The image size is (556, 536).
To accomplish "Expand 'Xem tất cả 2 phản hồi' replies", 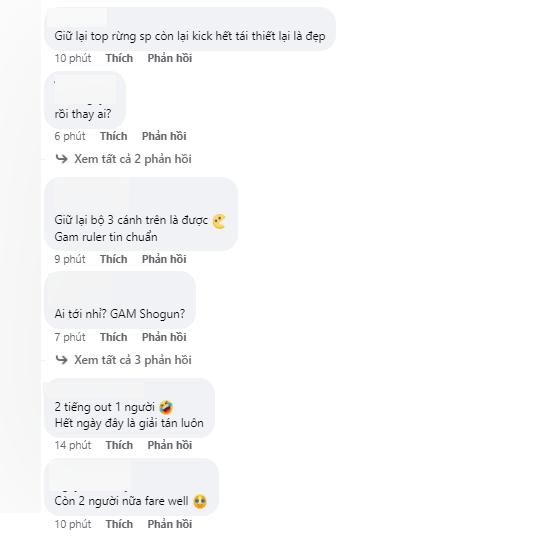I will click(x=133, y=159).
